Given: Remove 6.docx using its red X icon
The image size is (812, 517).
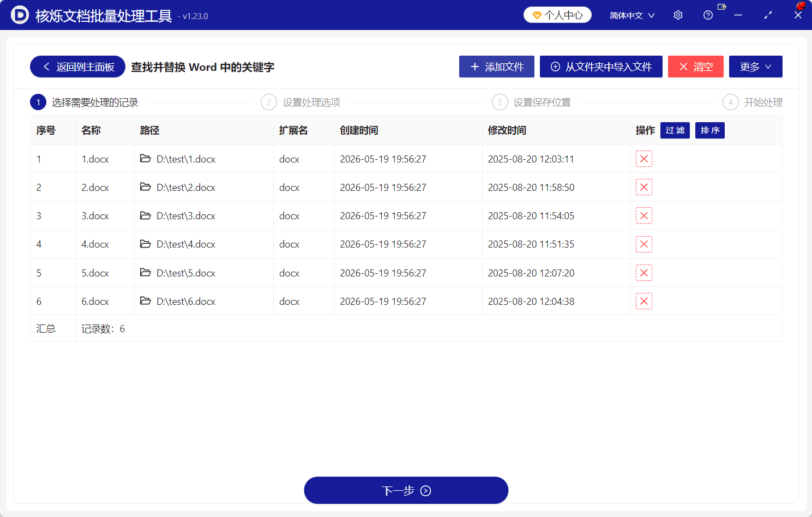Looking at the screenshot, I should coord(644,301).
